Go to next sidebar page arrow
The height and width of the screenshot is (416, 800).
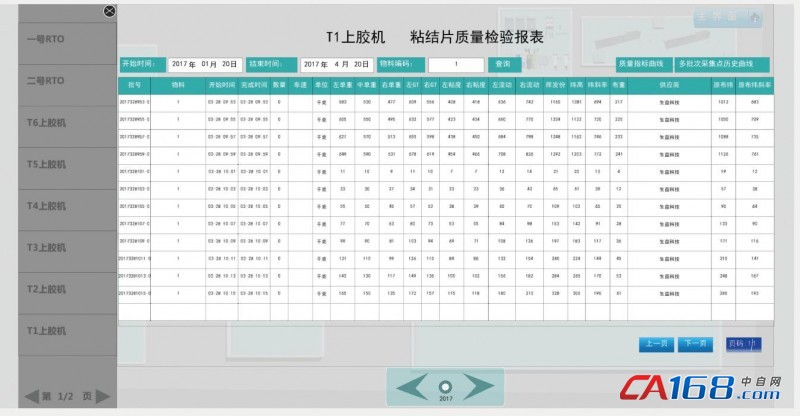click(x=108, y=396)
